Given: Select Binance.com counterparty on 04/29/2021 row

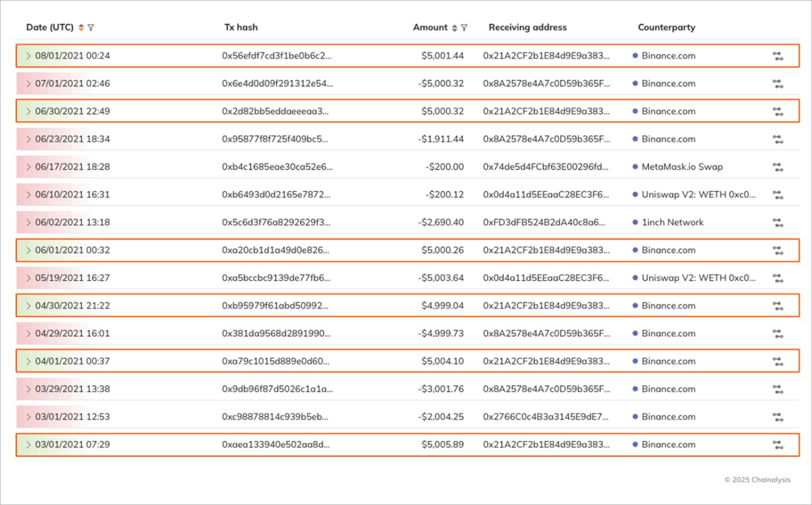Looking at the screenshot, I should point(668,334).
